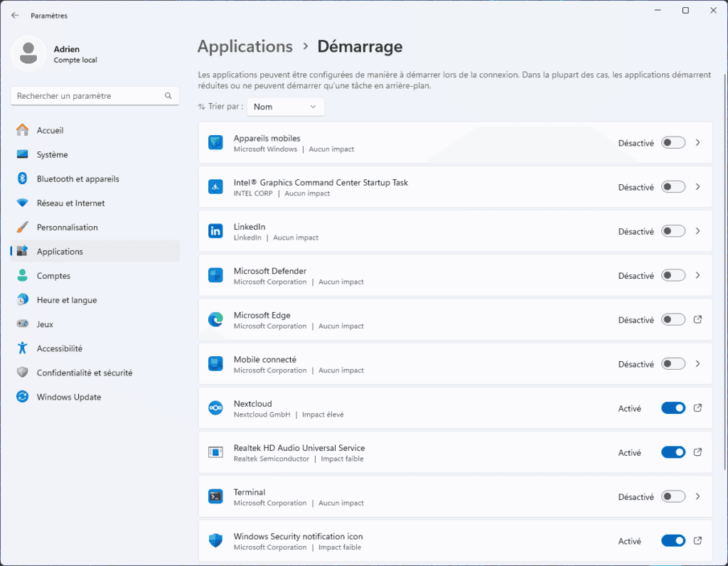Image resolution: width=728 pixels, height=566 pixels.
Task: Click the Windows Update sync icon
Action: [x=22, y=397]
